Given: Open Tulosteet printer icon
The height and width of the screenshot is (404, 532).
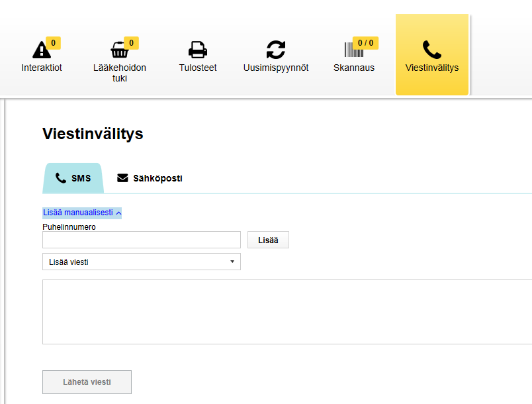Looking at the screenshot, I should (198, 50).
